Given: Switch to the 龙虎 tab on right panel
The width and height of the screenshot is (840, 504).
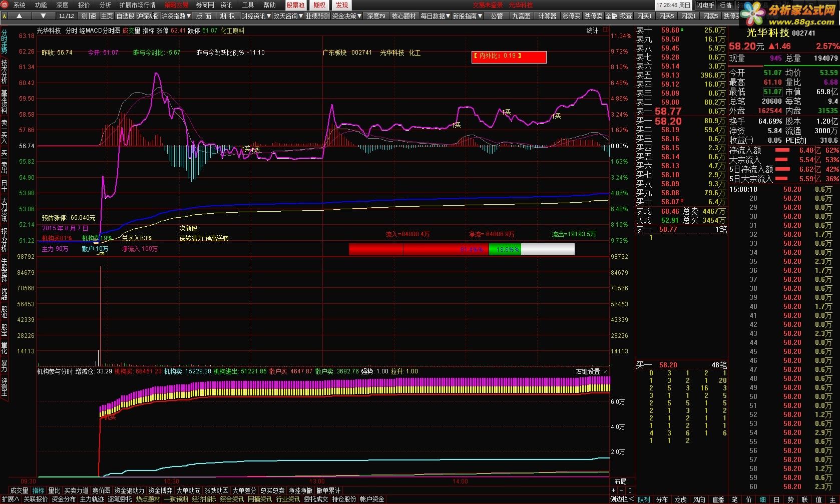Looking at the screenshot, I should tap(680, 499).
